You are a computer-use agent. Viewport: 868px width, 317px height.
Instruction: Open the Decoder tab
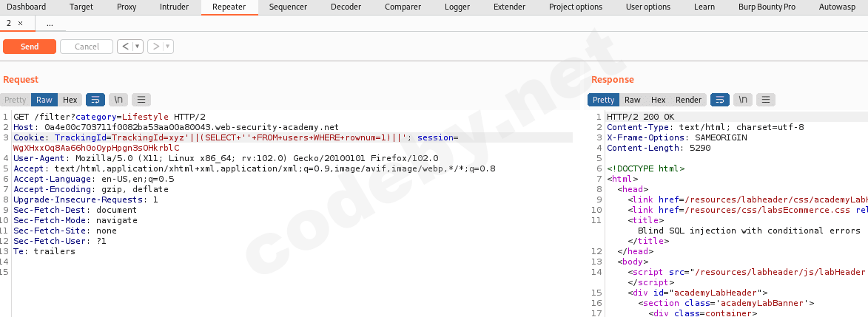[346, 7]
